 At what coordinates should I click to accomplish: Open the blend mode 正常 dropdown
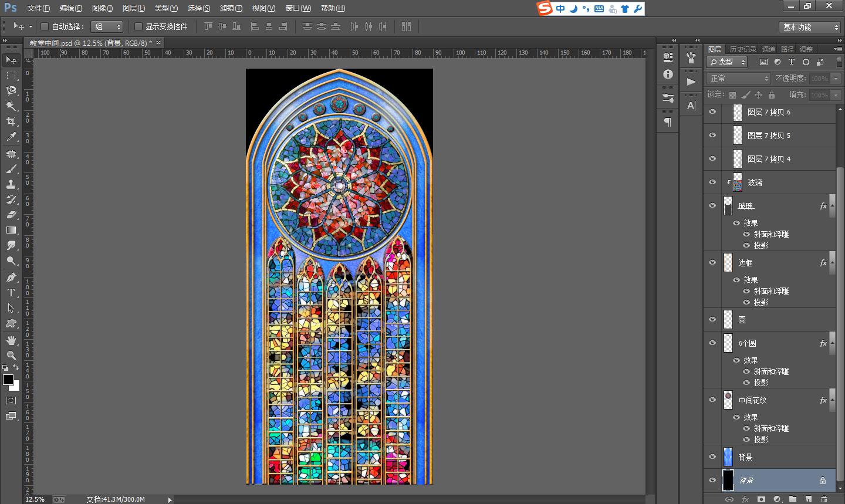pyautogui.click(x=738, y=78)
